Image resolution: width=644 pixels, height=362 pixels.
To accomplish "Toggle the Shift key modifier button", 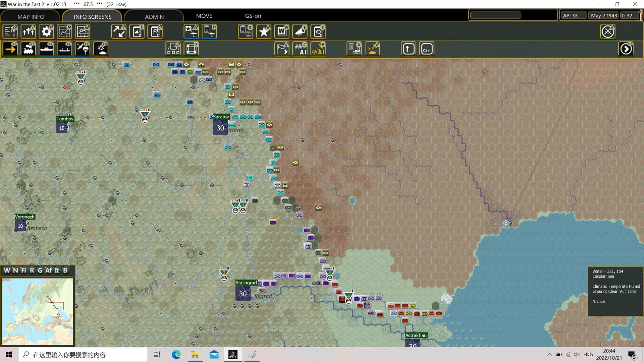I will coord(408,49).
